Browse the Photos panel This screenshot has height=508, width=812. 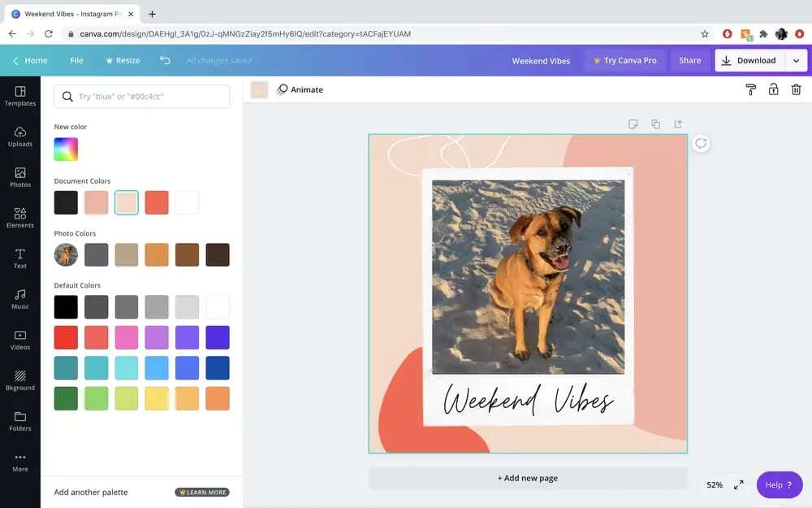pos(19,177)
